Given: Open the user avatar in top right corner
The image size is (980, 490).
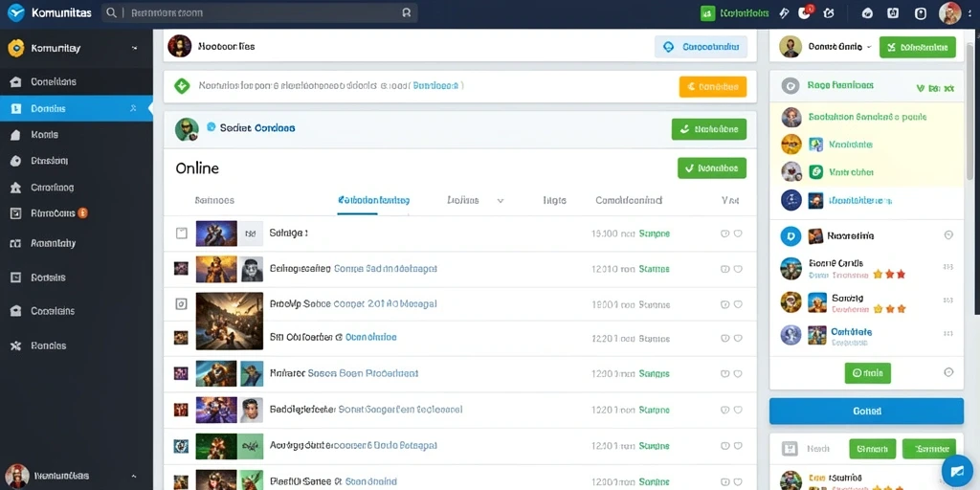Looking at the screenshot, I should pyautogui.click(x=950, y=12).
